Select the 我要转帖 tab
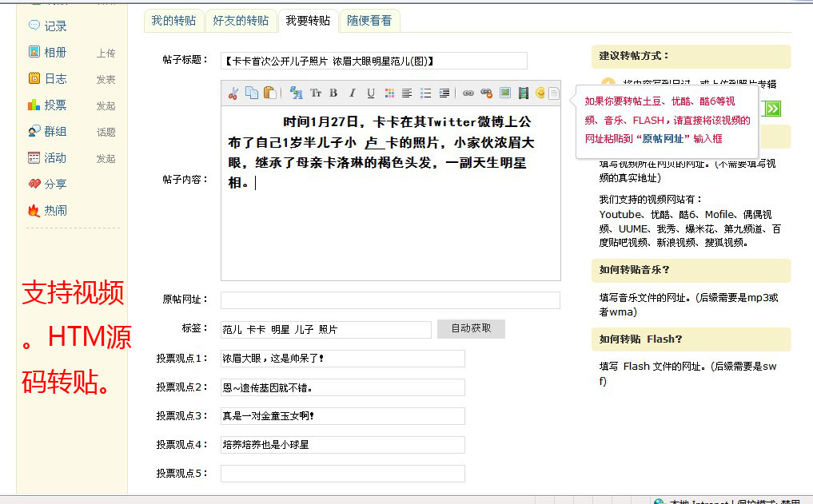813x504 pixels. click(308, 21)
